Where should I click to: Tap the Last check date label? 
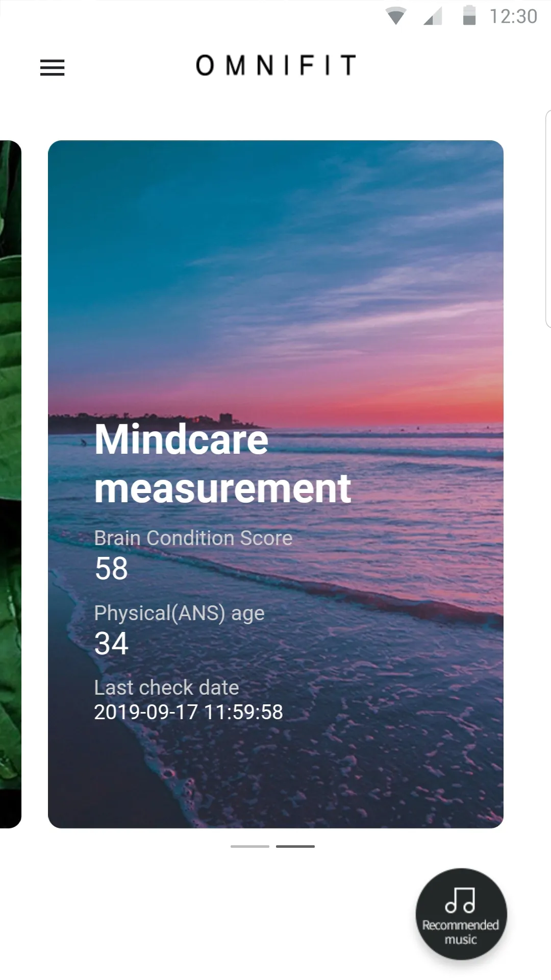point(166,688)
